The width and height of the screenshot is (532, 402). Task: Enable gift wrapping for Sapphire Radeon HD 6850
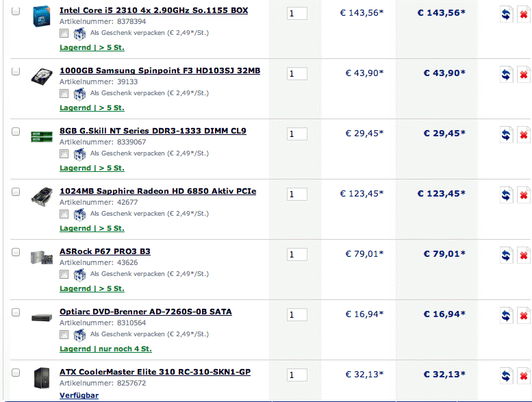64,214
